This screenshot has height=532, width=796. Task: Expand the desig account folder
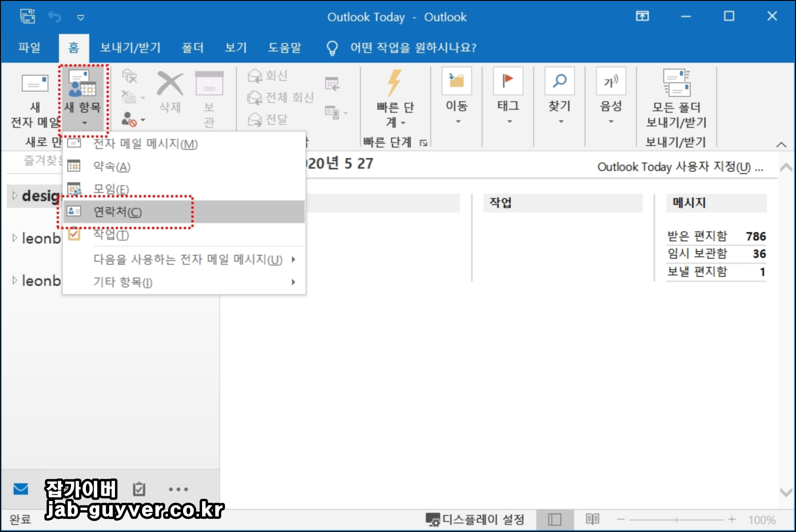point(15,195)
